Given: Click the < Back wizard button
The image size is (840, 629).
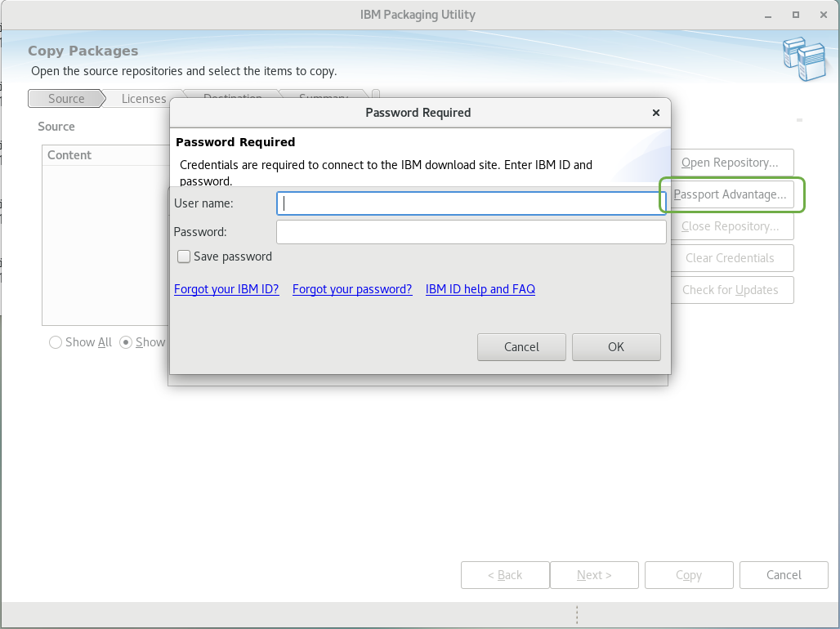Looking at the screenshot, I should pos(505,575).
